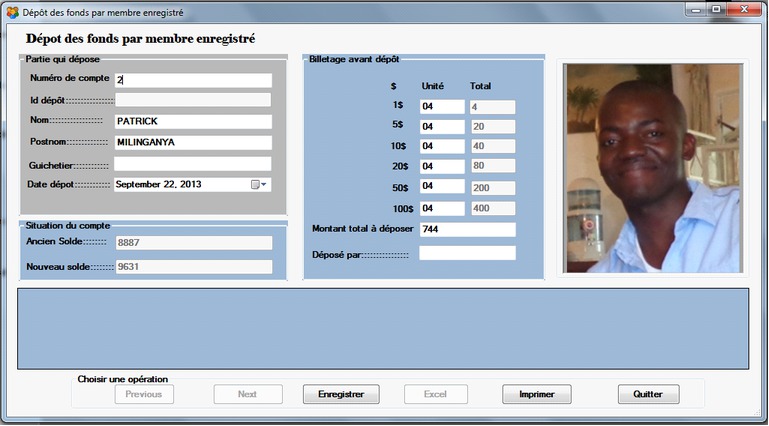Click the Previous button
Viewport: 769px width, 426px height.
144,394
